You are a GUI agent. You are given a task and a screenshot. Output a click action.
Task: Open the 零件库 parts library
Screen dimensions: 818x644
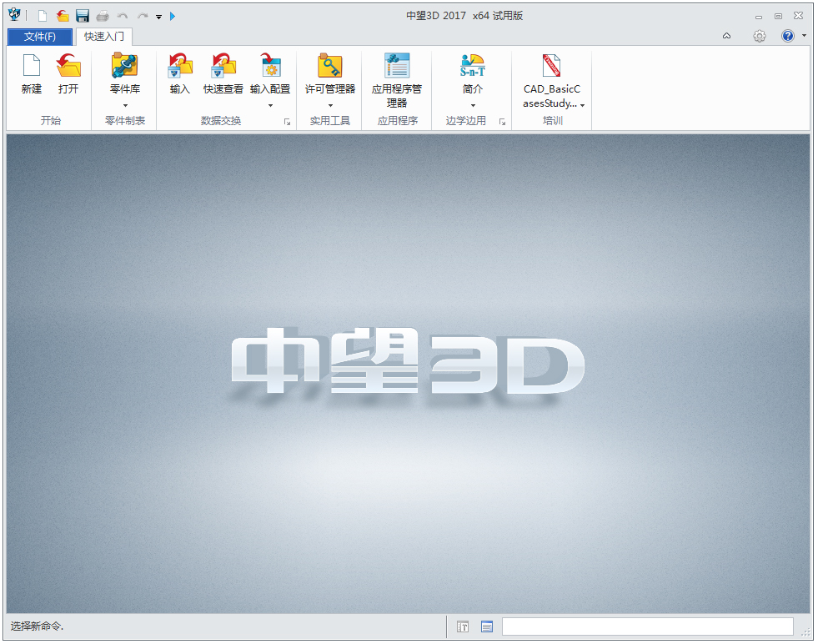[x=125, y=73]
